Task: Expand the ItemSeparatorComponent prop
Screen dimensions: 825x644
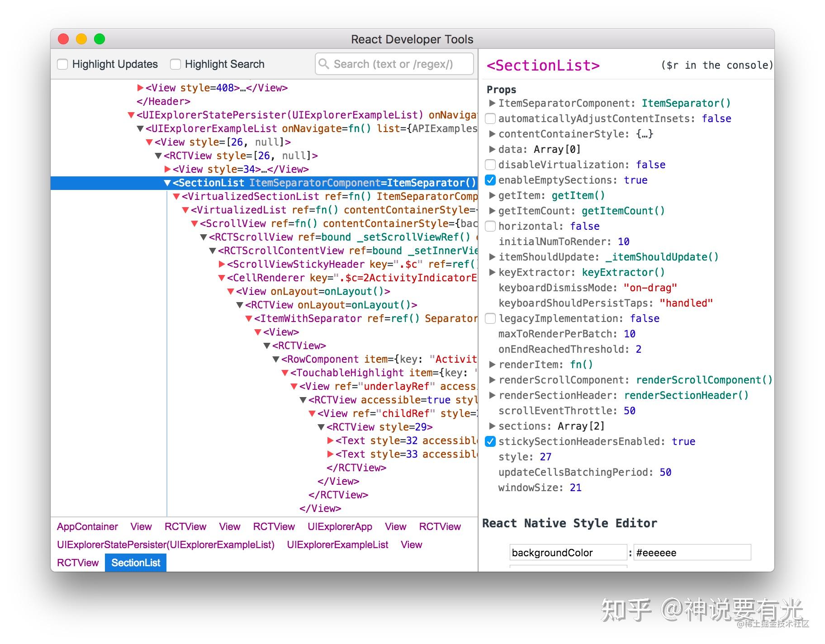Action: point(492,103)
